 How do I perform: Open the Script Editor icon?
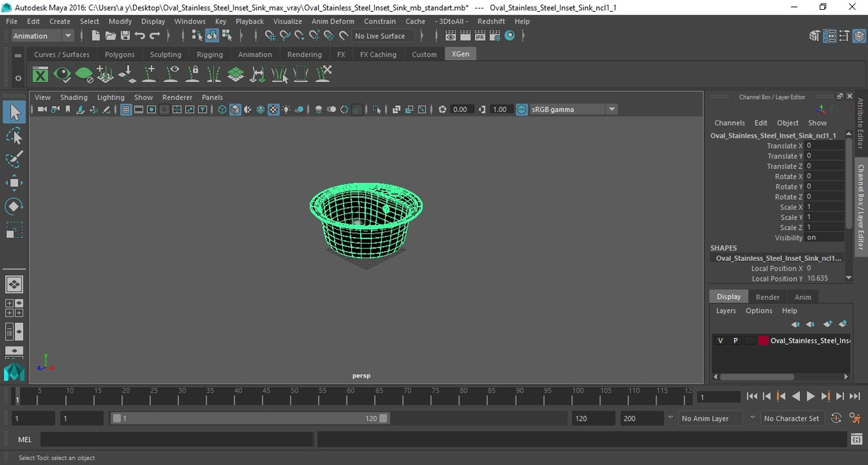[857, 439]
